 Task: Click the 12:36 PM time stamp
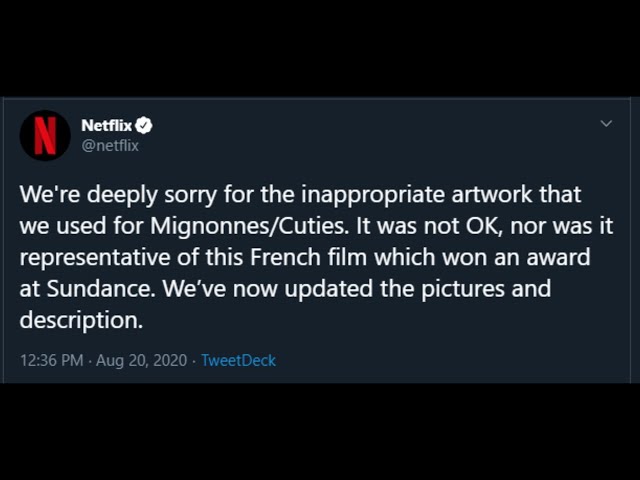tap(51, 360)
